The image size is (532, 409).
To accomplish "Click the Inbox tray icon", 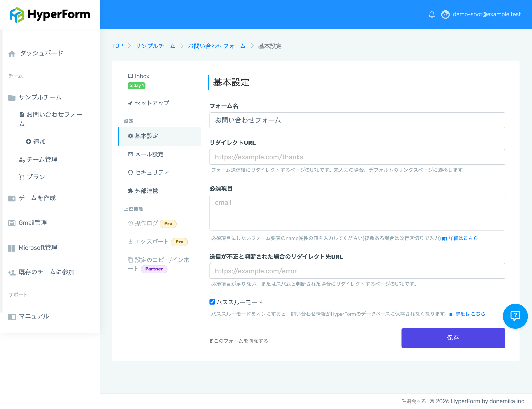I will coord(130,76).
